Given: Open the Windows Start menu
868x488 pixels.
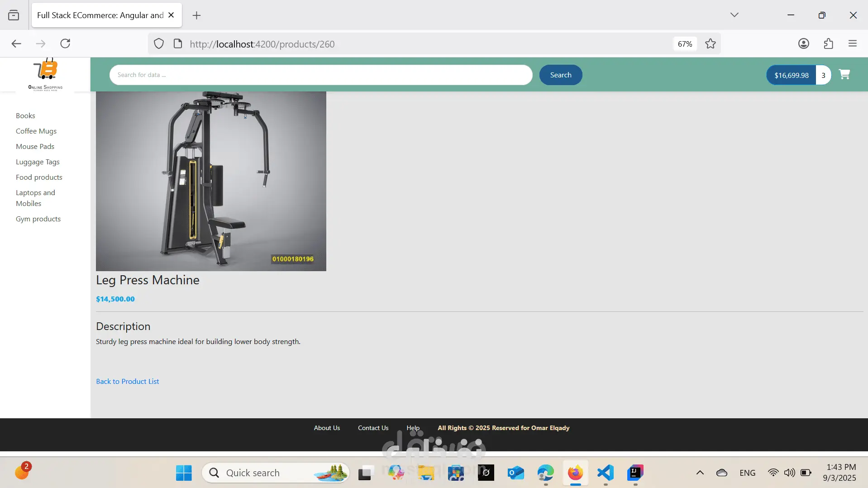Looking at the screenshot, I should point(184,473).
